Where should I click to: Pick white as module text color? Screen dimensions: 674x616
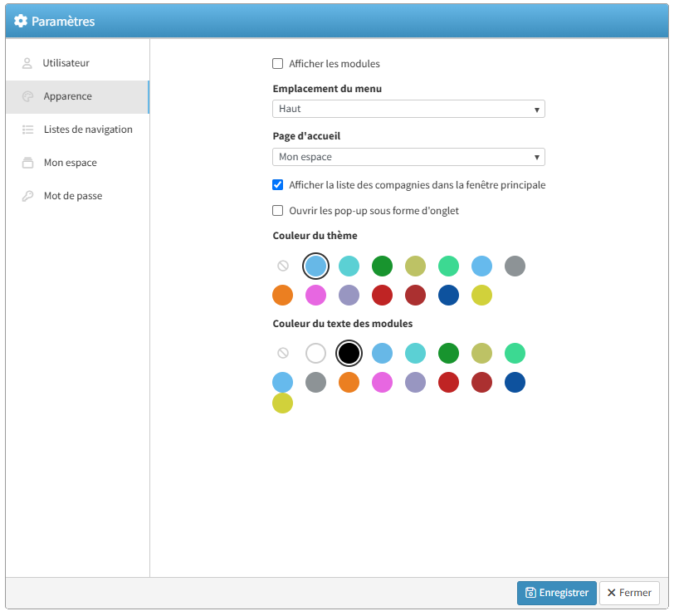pos(316,354)
